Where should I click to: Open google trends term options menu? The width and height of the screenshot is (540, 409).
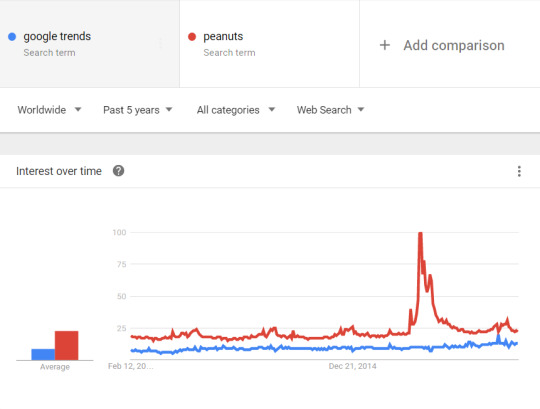click(x=160, y=43)
